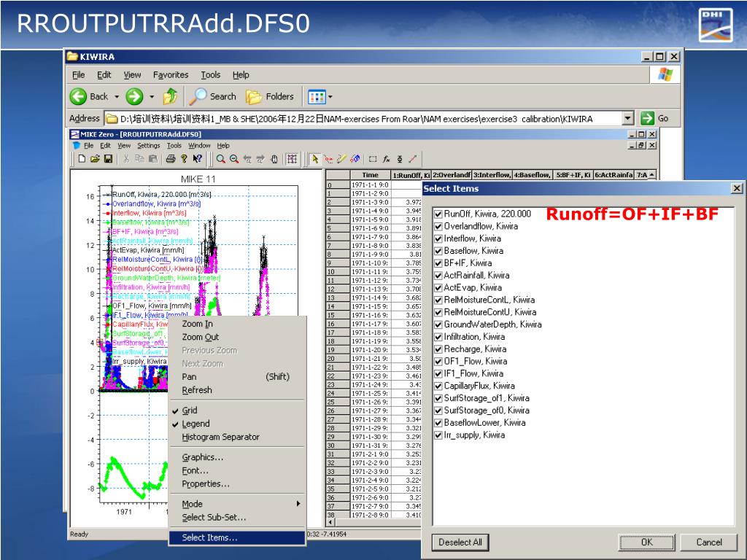Select the pencil insert points tool
This screenshot has width=747, height=560.
pyautogui.click(x=341, y=159)
